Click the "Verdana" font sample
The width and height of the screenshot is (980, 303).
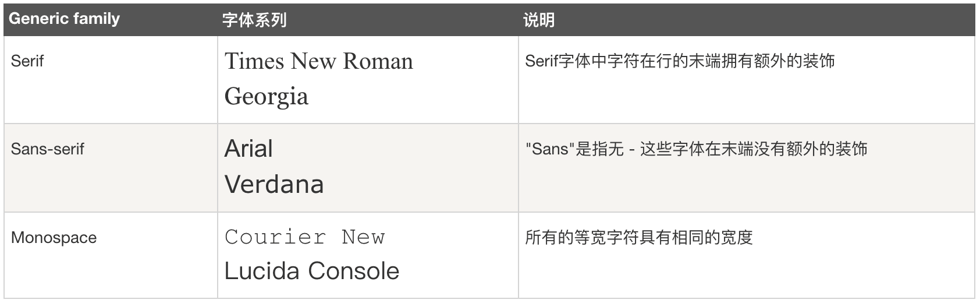(x=274, y=185)
